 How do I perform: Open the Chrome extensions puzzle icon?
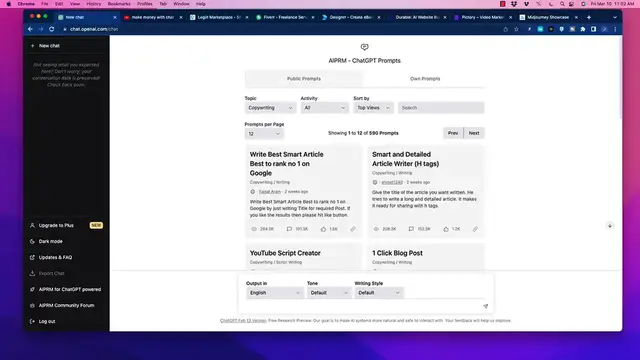(583, 29)
